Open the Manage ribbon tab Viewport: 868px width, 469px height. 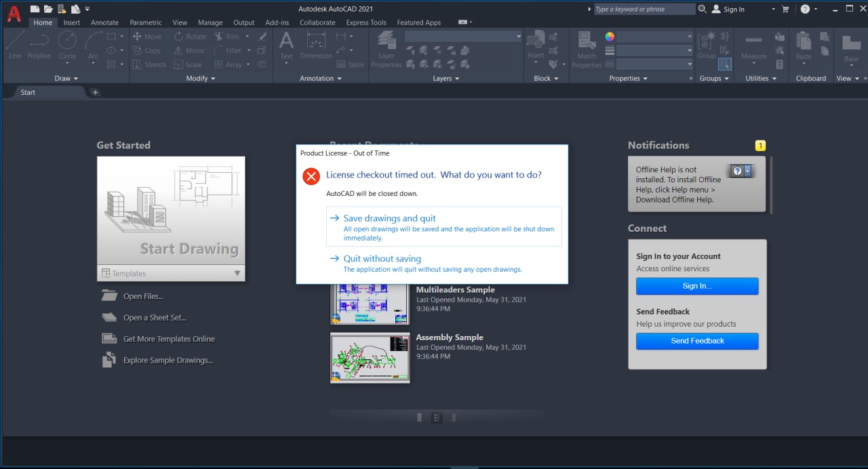210,22
